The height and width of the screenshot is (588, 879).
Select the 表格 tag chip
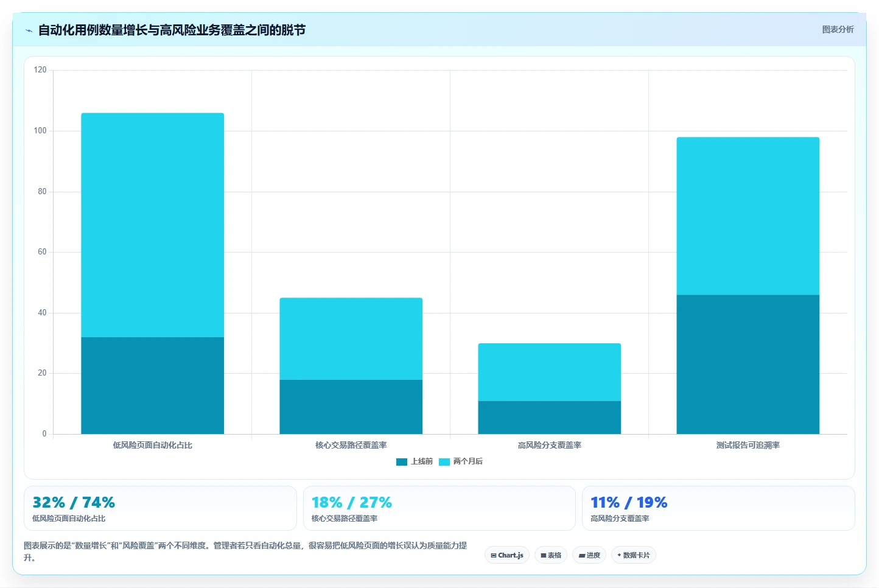coord(551,555)
